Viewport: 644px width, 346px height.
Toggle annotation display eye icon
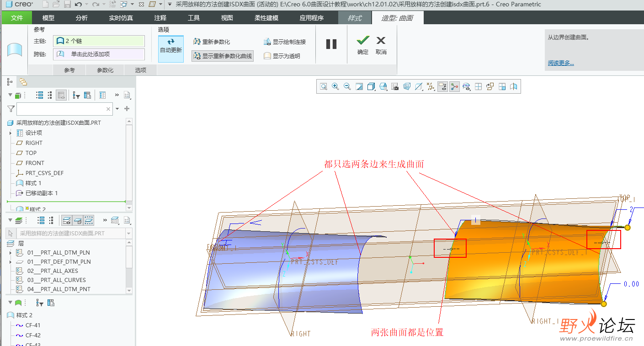442,86
